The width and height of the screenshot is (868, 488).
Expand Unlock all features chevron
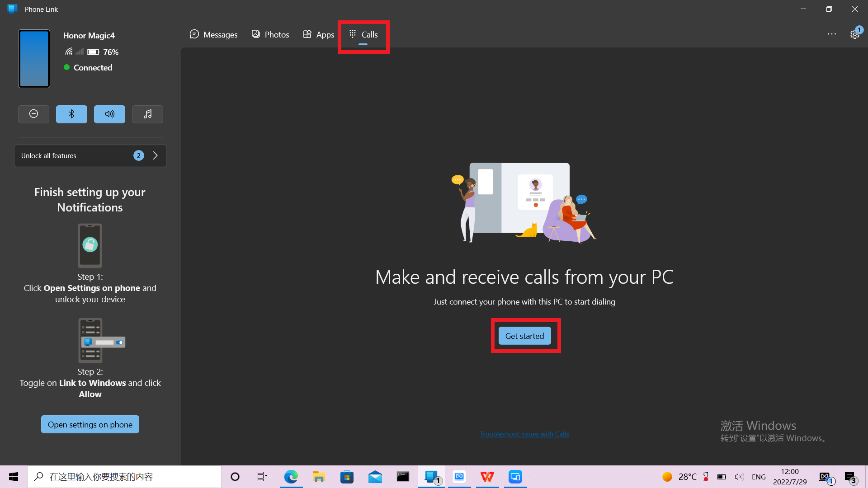coord(155,155)
